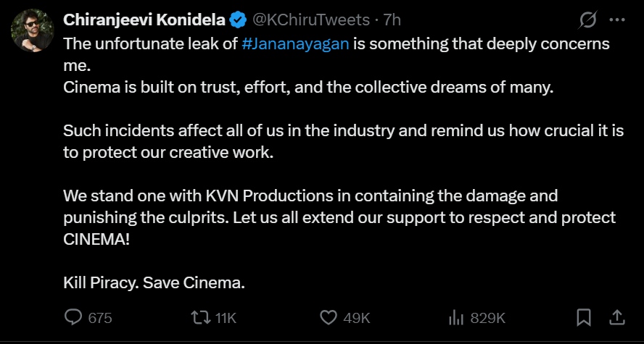
Task: Click the 675 replies count
Action: [100, 318]
